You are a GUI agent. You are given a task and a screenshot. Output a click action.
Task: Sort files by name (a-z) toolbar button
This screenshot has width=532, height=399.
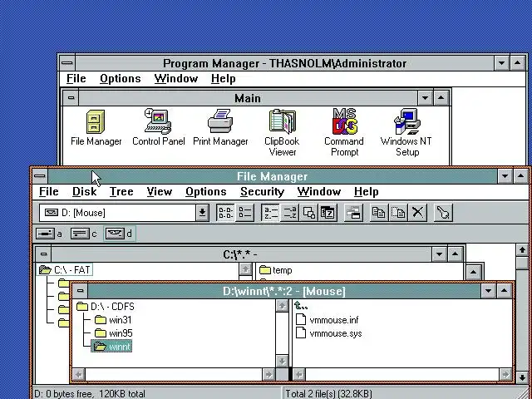point(271,213)
